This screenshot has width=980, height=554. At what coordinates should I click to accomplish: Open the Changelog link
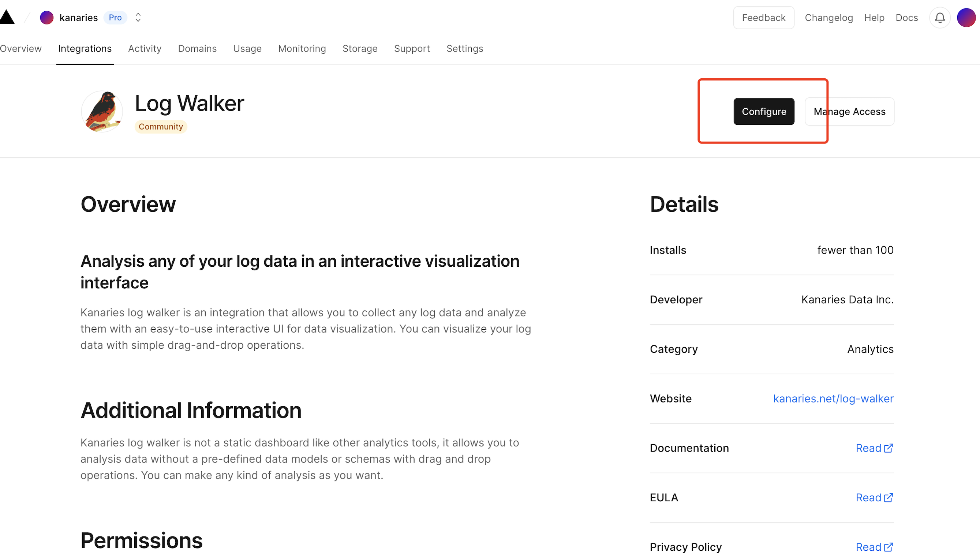pyautogui.click(x=828, y=18)
